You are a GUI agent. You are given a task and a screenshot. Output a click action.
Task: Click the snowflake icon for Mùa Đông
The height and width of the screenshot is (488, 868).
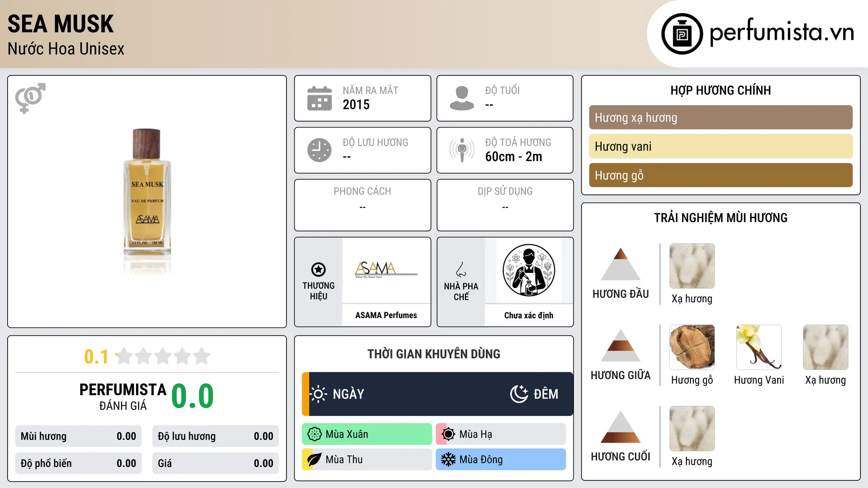pyautogui.click(x=448, y=460)
